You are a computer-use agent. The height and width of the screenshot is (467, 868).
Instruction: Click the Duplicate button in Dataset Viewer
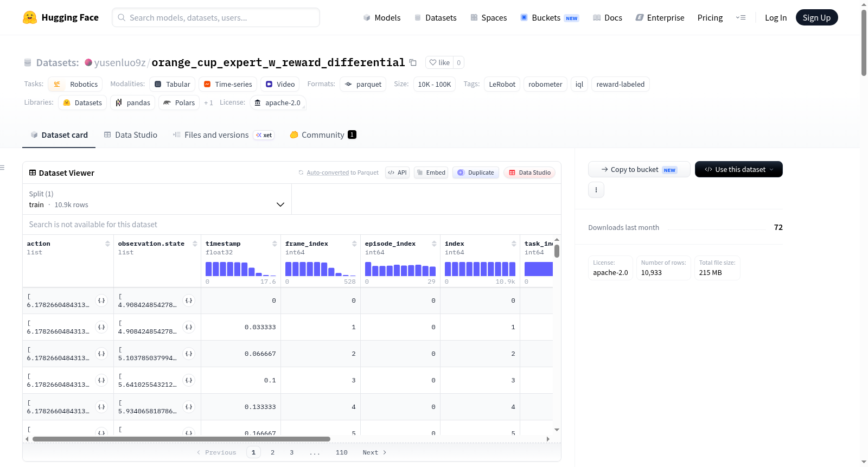point(476,172)
